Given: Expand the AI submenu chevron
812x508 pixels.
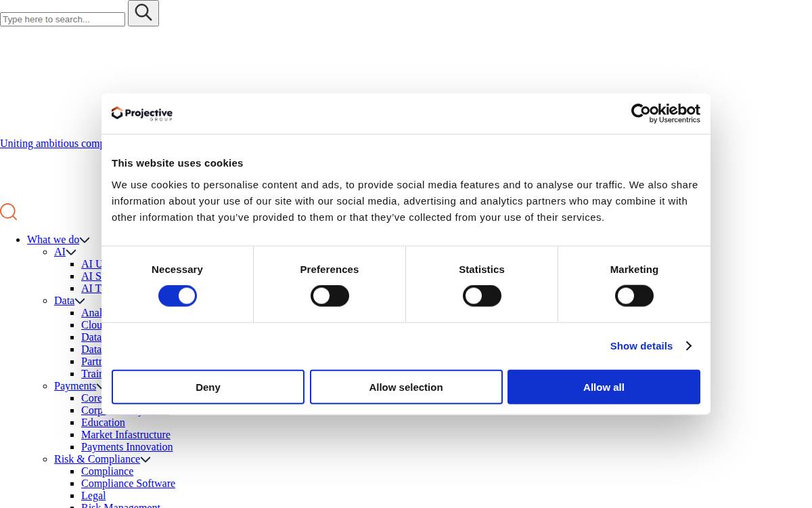Looking at the screenshot, I should point(71,253).
